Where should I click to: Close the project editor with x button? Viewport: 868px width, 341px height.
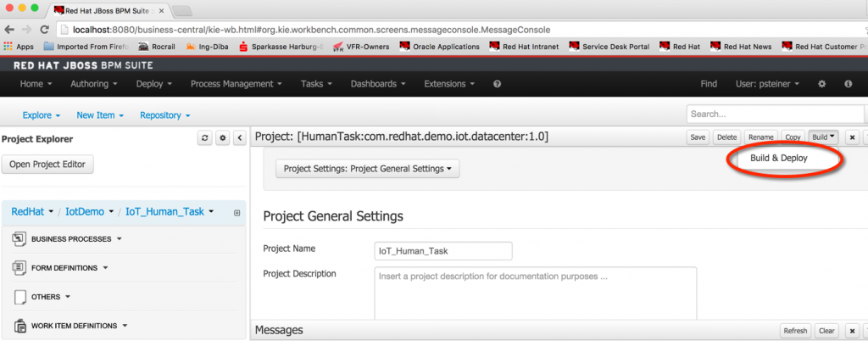[853, 137]
